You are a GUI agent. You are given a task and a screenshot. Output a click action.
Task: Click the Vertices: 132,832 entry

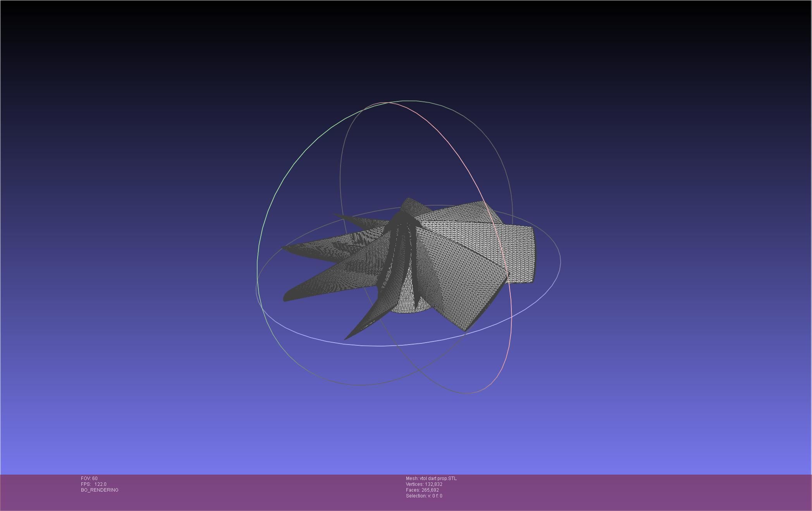coord(424,484)
